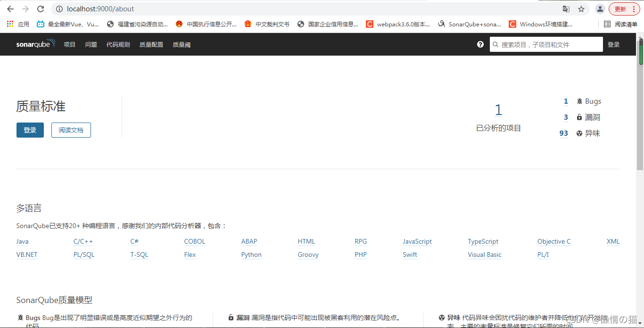Open the ABAP language link
The image size is (644, 328).
249,241
